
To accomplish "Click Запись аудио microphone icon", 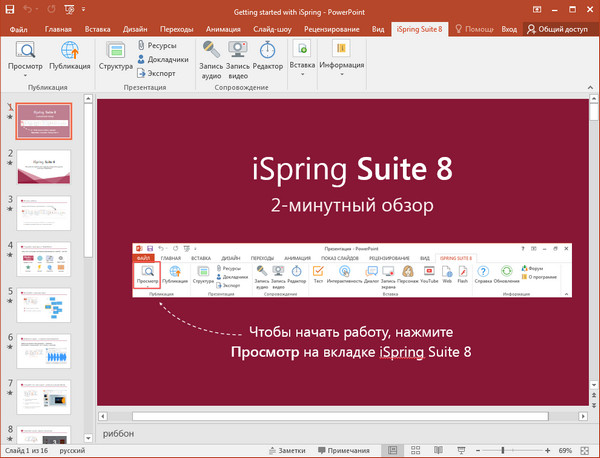I will click(x=211, y=50).
